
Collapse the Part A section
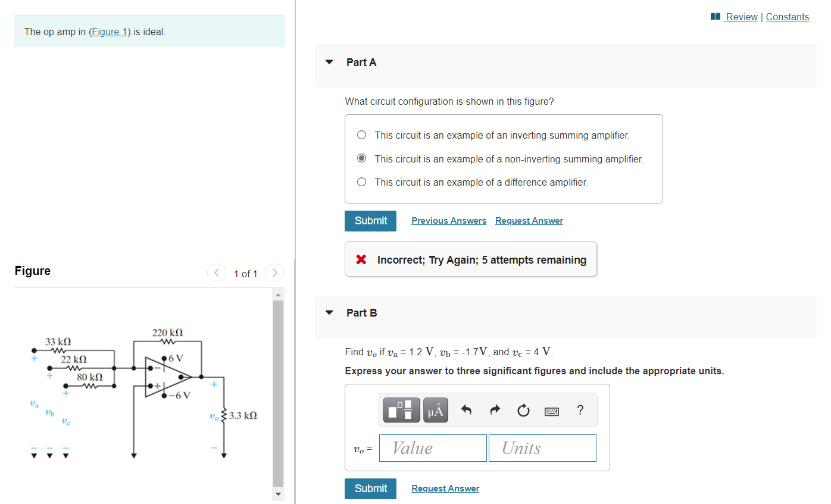tap(329, 62)
